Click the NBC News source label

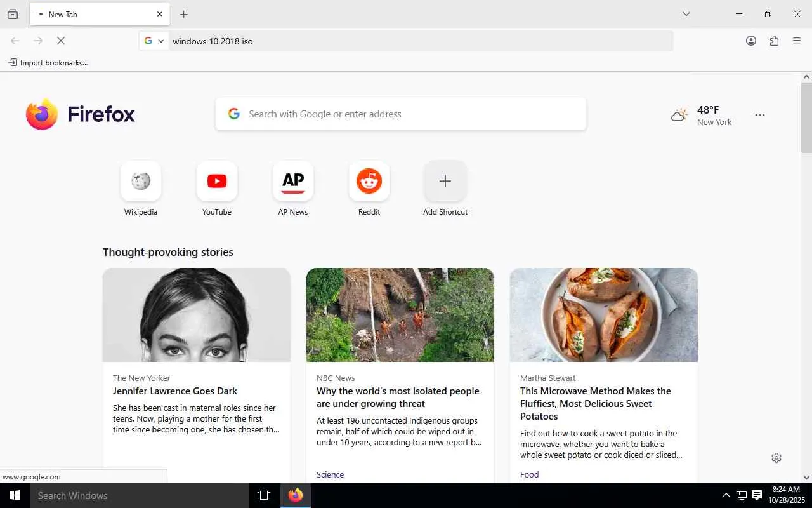coord(336,378)
